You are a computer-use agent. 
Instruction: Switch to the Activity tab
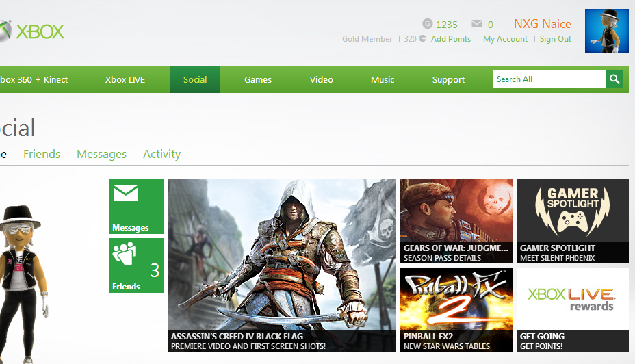coord(161,154)
